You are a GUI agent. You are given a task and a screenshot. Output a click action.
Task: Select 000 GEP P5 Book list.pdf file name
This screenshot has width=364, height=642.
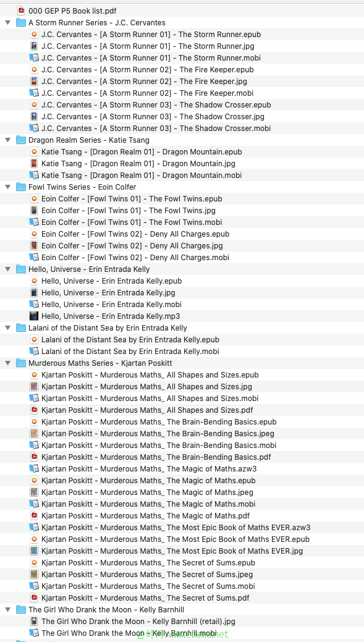[72, 11]
